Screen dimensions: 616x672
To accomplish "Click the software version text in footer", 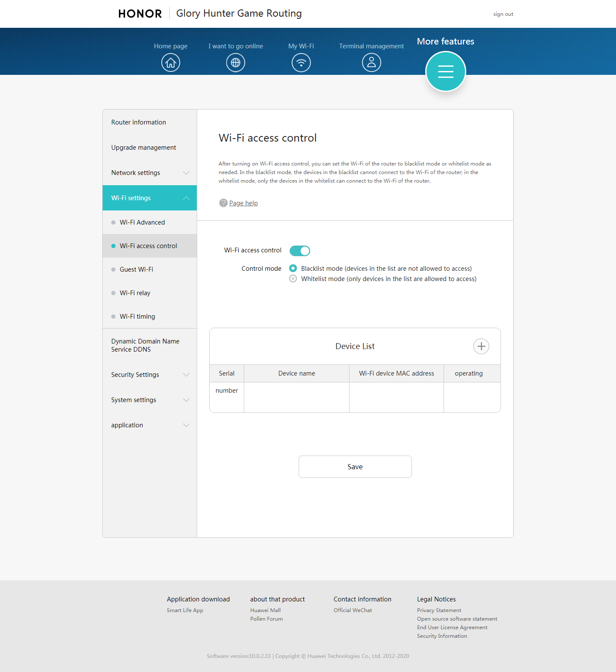I will click(239, 656).
